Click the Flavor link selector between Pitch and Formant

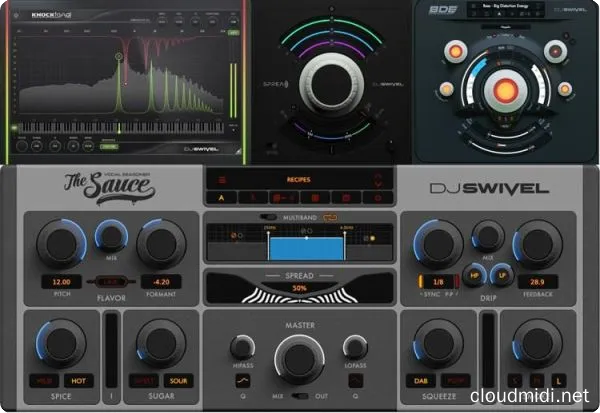111,282
